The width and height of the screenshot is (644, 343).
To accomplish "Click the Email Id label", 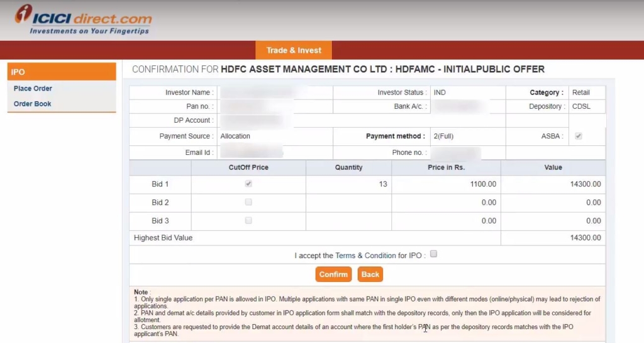I will (x=199, y=152).
